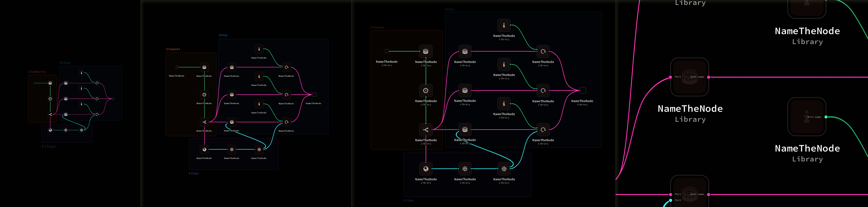Click the globe node in the large graph's Filter group
Screen dimensions: 868x207
[426, 169]
